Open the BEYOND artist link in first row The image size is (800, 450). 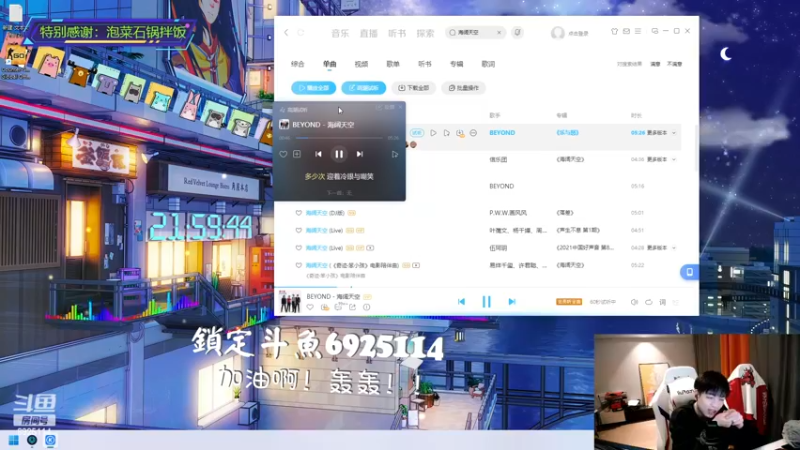pyautogui.click(x=502, y=133)
